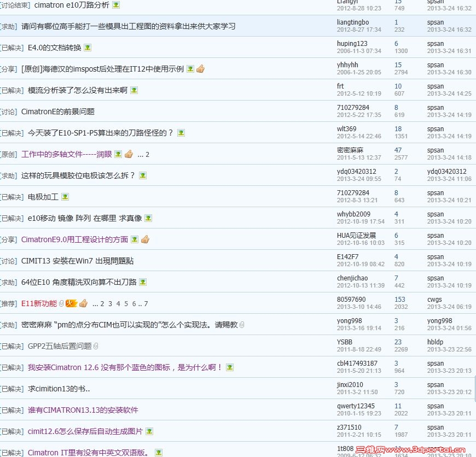Viewport: 476px width, 457px height.
Task: Click image icon beside '64位E10 角度精洗双向算不出刀路'
Action: pos(143,282)
